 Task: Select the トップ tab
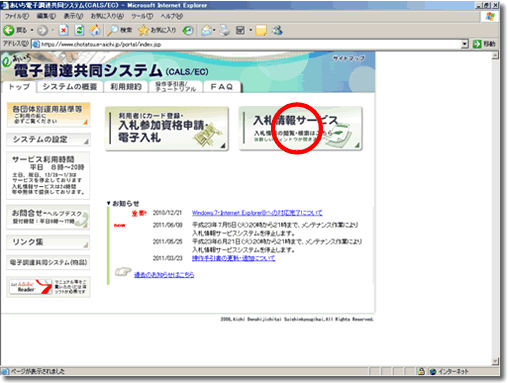(19, 87)
